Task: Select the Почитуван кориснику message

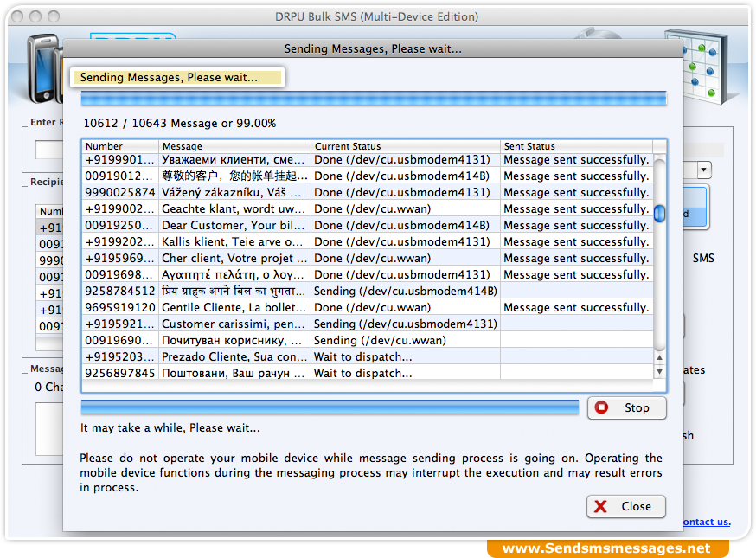Action: 234,340
